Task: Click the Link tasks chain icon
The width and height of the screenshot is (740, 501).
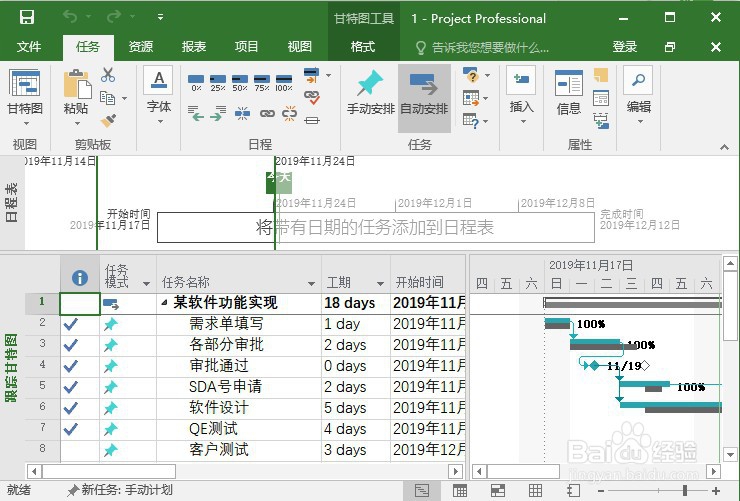Action: [x=267, y=113]
